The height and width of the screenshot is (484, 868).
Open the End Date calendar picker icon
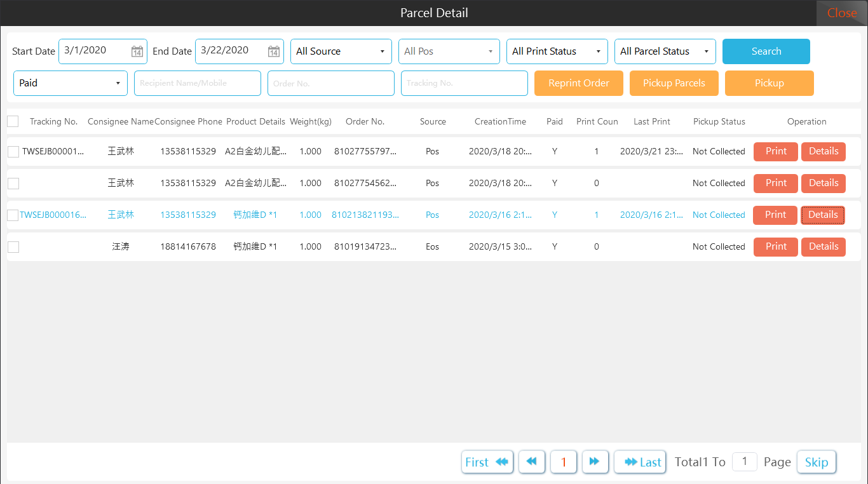[x=274, y=51]
